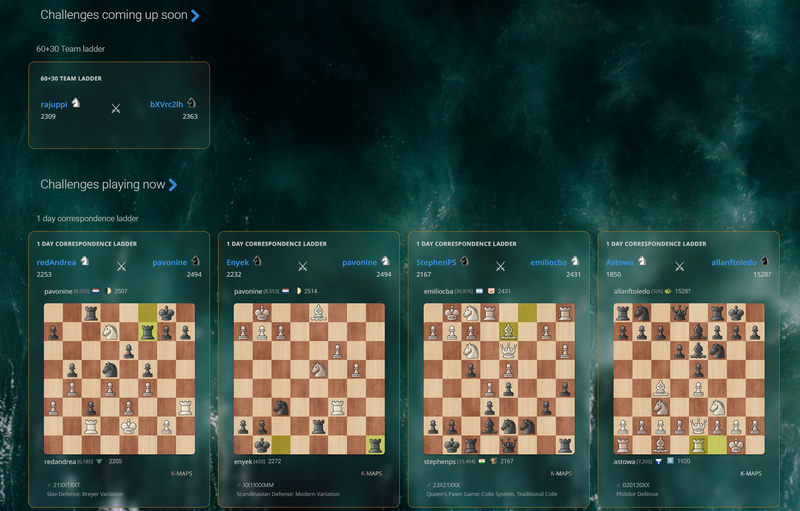Image resolution: width=800 pixels, height=511 pixels.
Task: Open bXVrc2lh's player profile link
Action: point(166,104)
